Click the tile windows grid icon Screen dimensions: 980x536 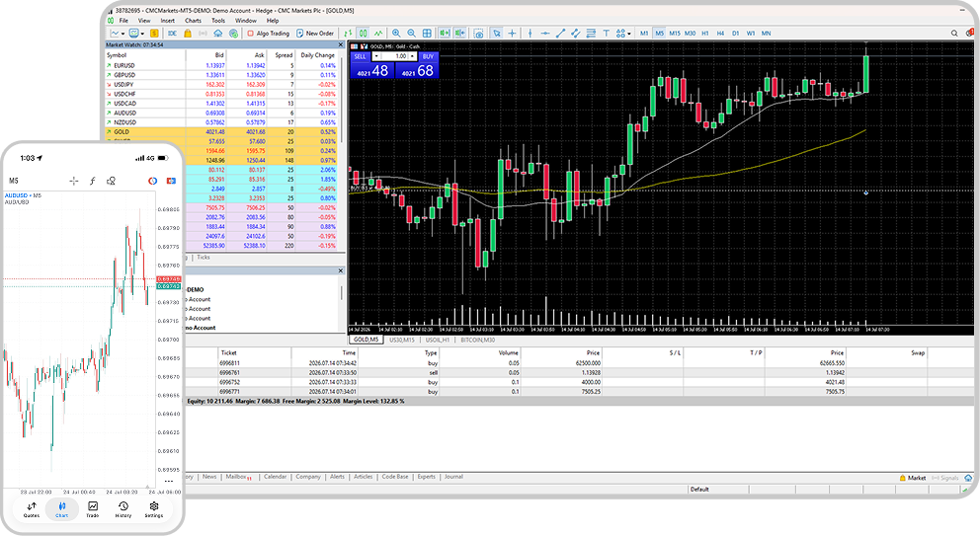427,34
